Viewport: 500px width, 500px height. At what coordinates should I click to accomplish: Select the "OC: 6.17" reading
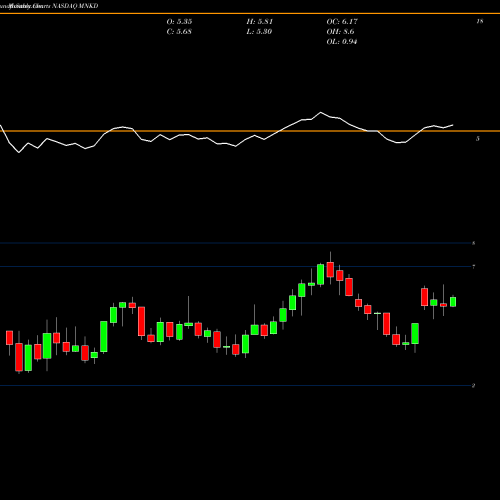tap(342, 22)
